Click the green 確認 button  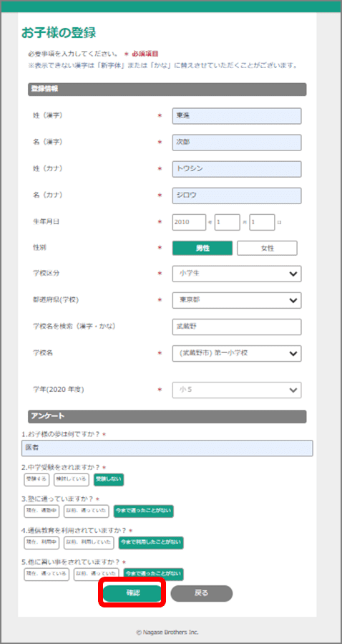pyautogui.click(x=132, y=593)
